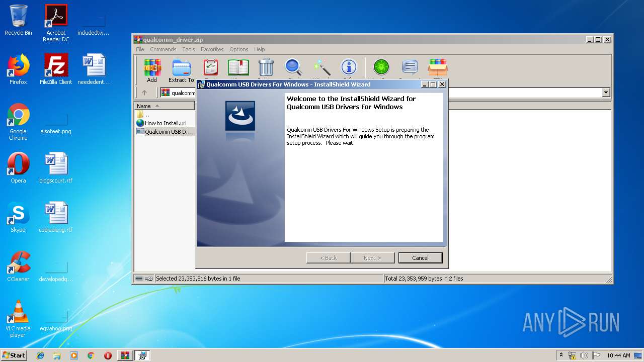
Task: Click the up one level arrow in WinRAR
Action: click(x=144, y=93)
